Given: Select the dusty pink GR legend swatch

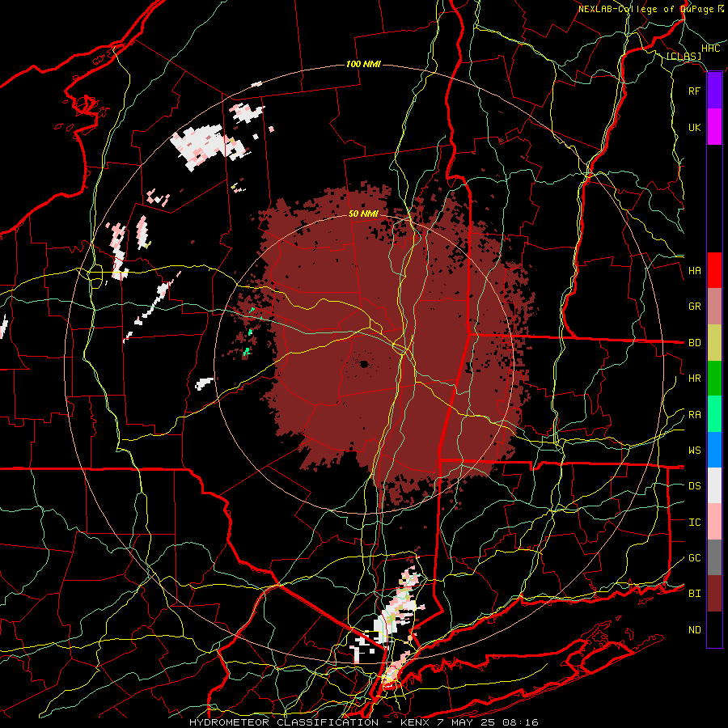Looking at the screenshot, I should tap(714, 307).
